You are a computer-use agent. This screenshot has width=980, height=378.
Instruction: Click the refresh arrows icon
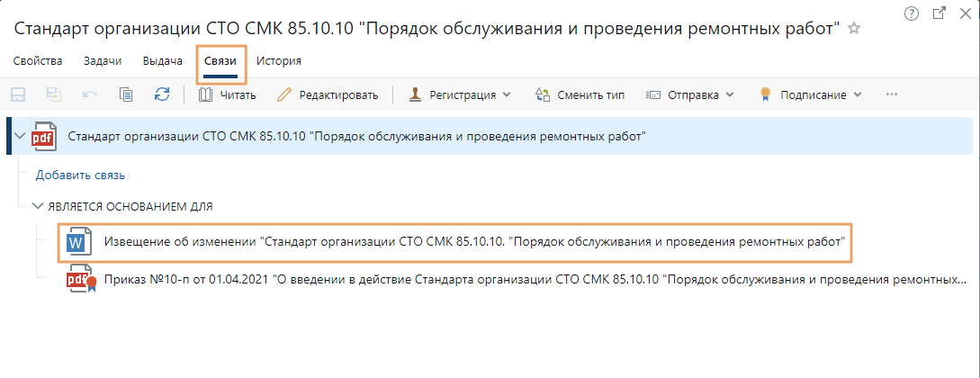pyautogui.click(x=162, y=94)
